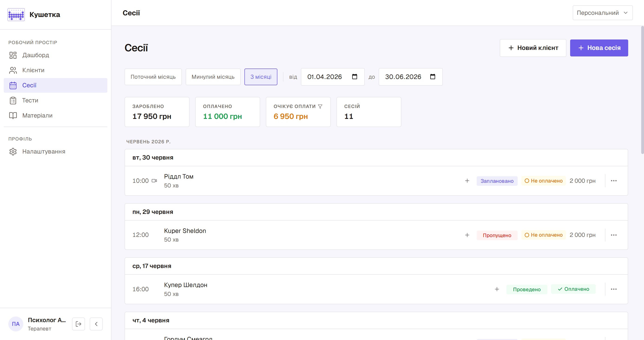Click the logout icon next to the profile
The height and width of the screenshot is (340, 644).
pos(79,324)
